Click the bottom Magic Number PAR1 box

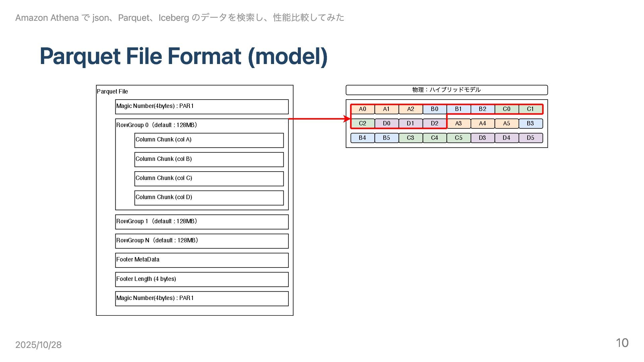point(202,299)
